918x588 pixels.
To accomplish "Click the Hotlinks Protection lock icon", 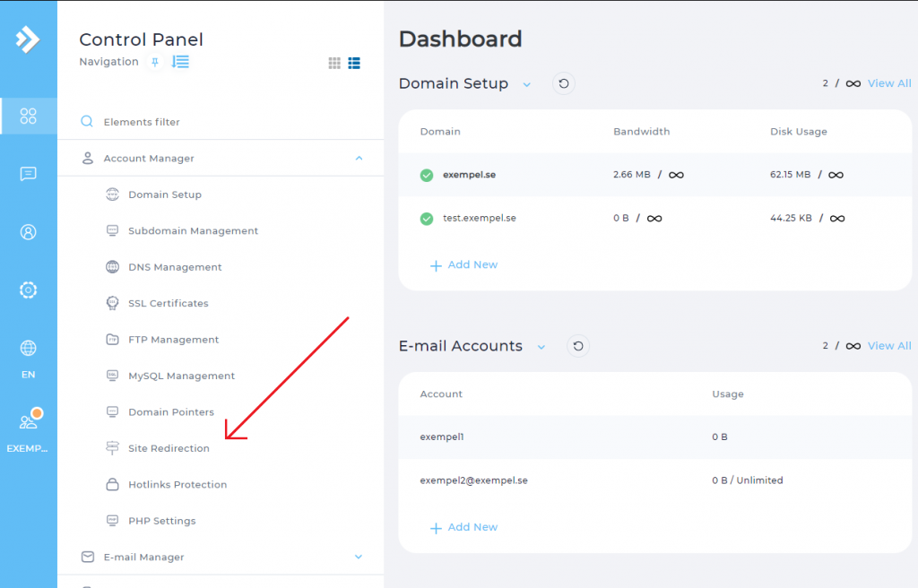I will [112, 485].
